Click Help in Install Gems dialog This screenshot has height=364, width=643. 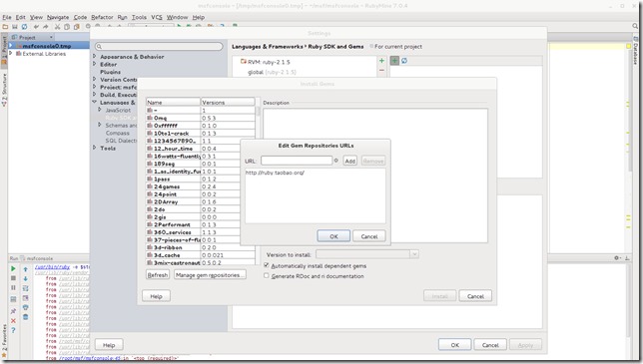pos(156,296)
